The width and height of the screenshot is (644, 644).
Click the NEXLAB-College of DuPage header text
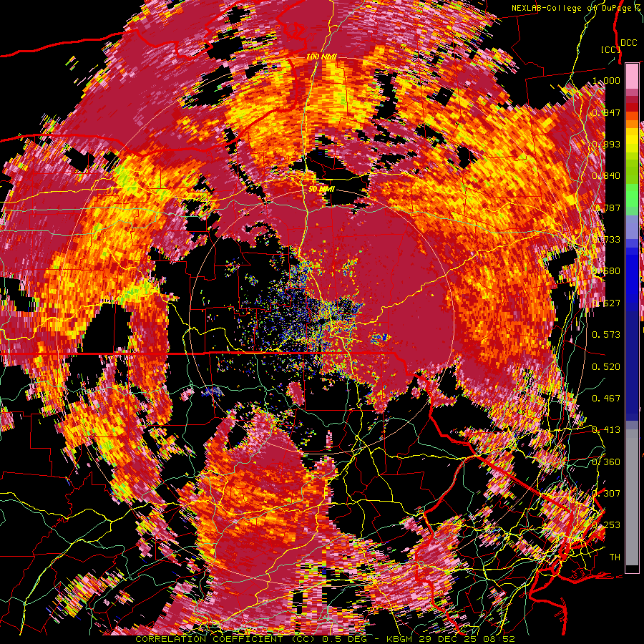click(x=576, y=8)
